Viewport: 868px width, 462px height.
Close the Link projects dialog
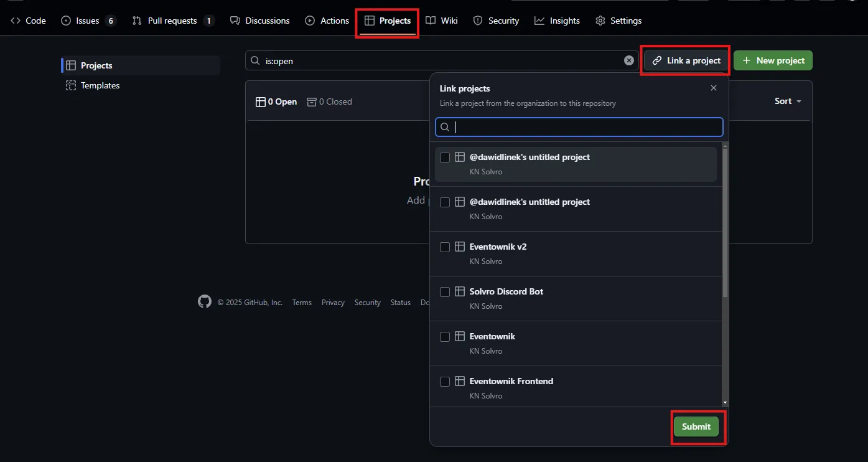click(714, 88)
